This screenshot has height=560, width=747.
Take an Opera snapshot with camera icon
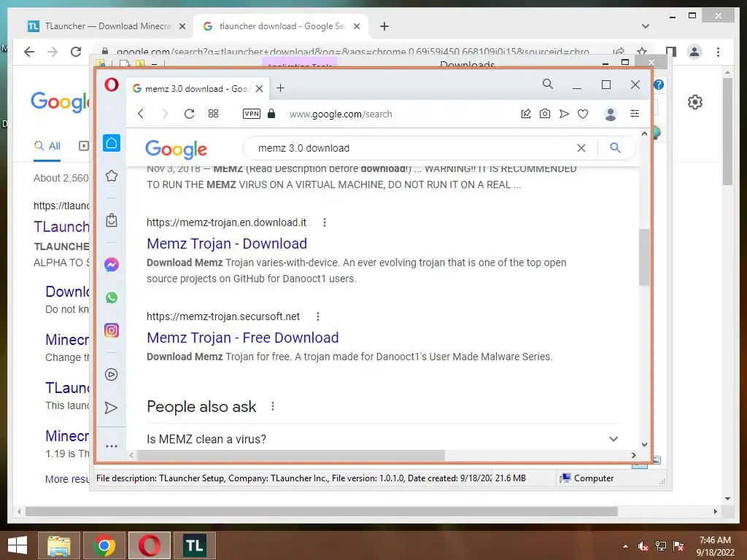coord(544,113)
